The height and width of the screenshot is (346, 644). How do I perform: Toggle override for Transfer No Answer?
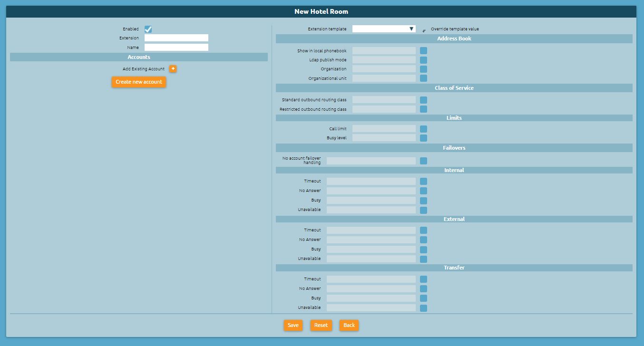click(423, 289)
